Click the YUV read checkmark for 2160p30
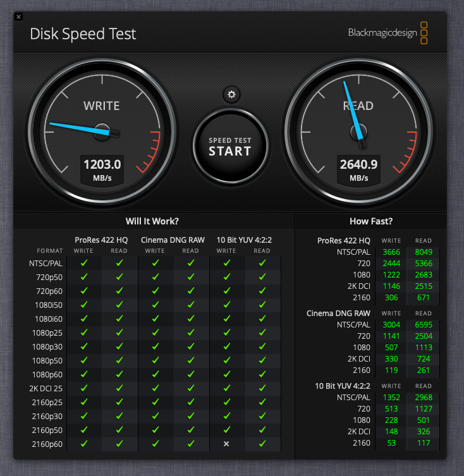The width and height of the screenshot is (464, 476). click(262, 416)
